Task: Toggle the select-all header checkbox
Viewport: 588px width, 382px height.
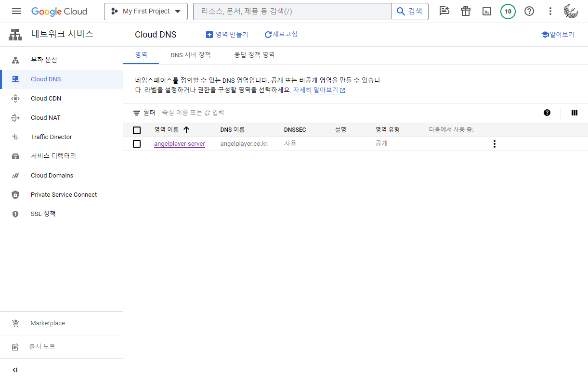Action: point(137,130)
